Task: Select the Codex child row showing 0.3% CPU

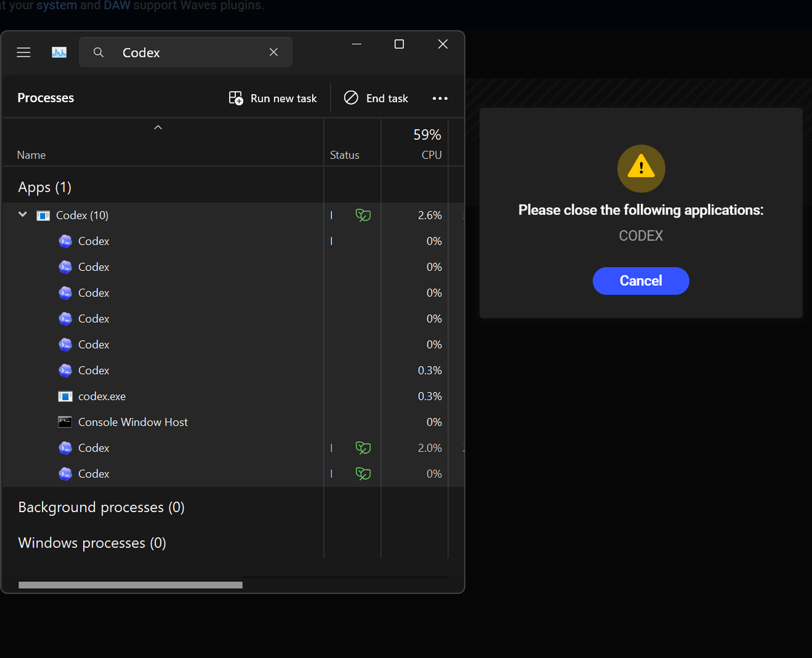Action: [x=233, y=371]
